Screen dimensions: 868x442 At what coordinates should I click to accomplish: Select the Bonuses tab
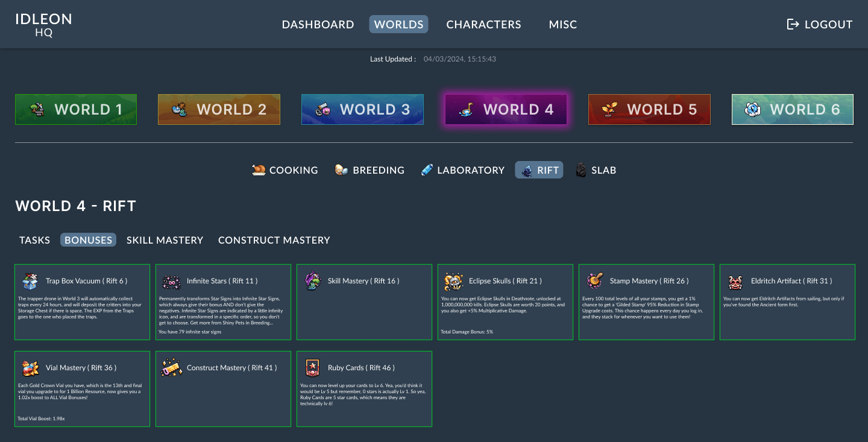pos(89,240)
